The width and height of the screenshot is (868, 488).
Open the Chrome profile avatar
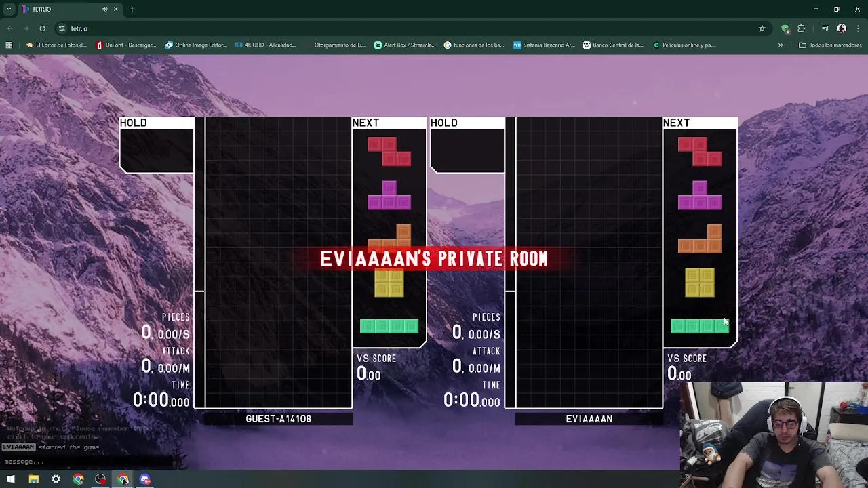click(x=842, y=28)
